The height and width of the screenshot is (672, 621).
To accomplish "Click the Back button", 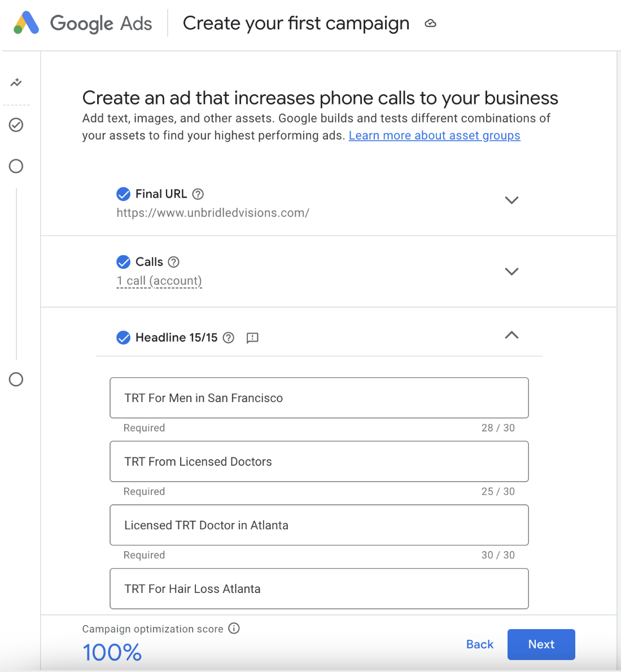I will click(x=480, y=644).
